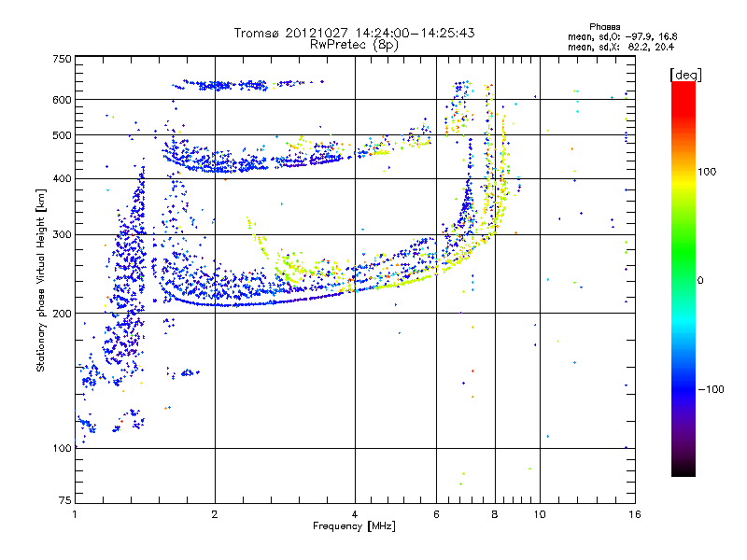Screen dimensions: 747x560
Task: Click the y-axis tick label '500'
Action: coord(62,135)
